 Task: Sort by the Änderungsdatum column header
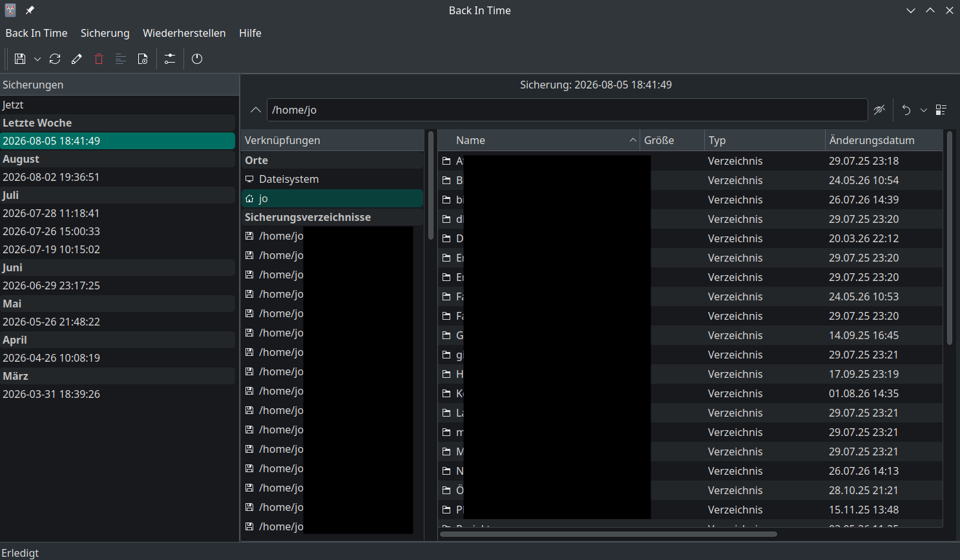(884, 140)
